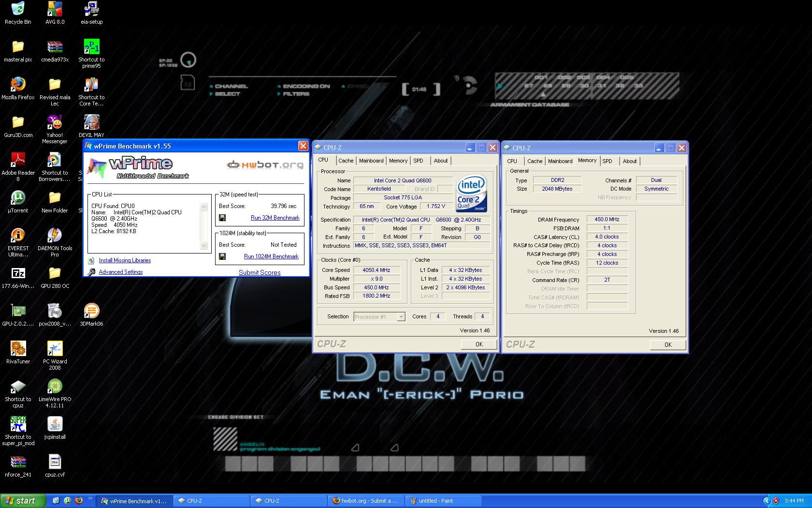Select wPrime Benchmark taskbar button
Image resolution: width=812 pixels, height=508 pixels.
click(134, 501)
